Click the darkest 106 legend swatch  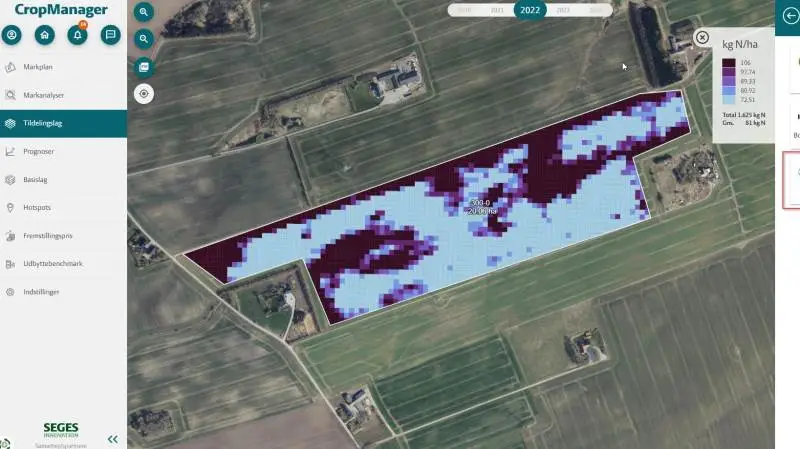click(729, 63)
